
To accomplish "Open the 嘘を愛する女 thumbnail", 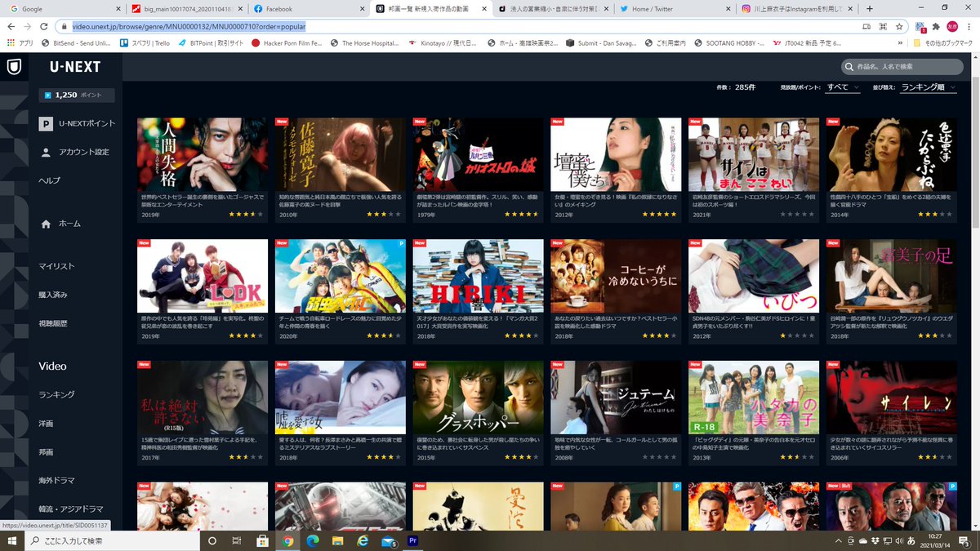I will pyautogui.click(x=341, y=398).
